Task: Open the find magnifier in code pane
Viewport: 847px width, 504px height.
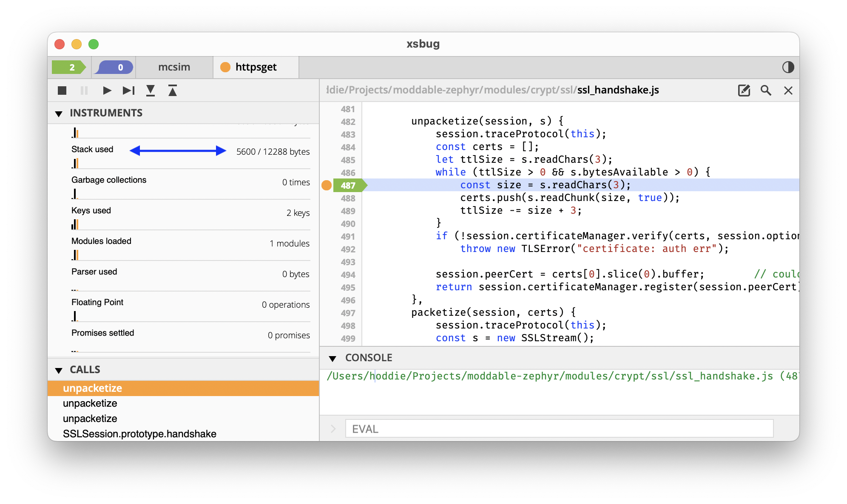Action: pos(766,91)
